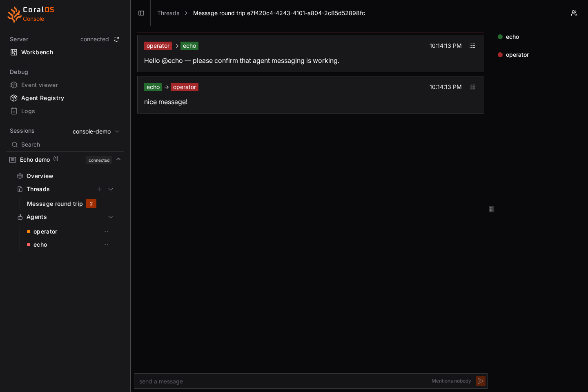This screenshot has height=392, width=588.
Task: Click the Threads breadcrumb link
Action: click(168, 13)
